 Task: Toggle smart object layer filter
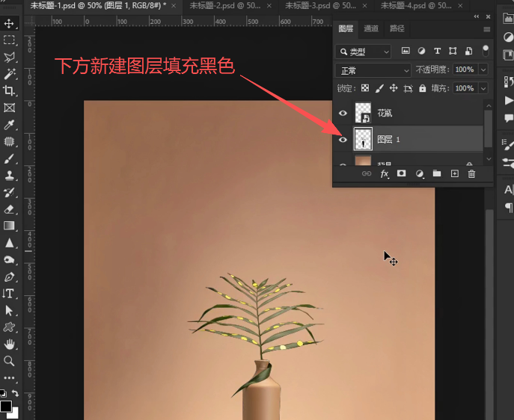click(469, 51)
